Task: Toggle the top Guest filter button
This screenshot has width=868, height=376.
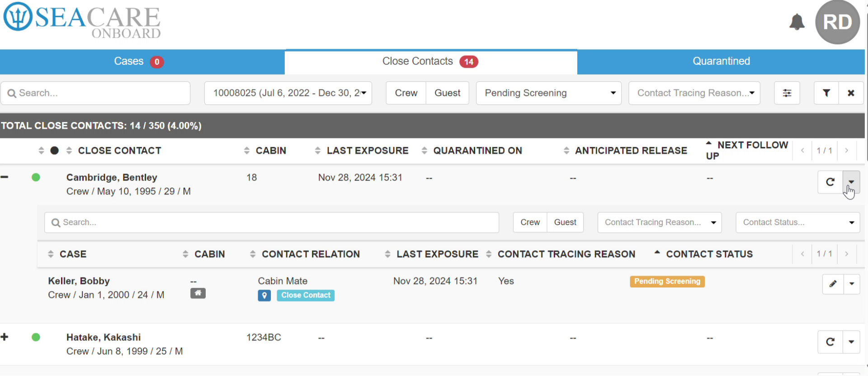Action: click(x=447, y=93)
